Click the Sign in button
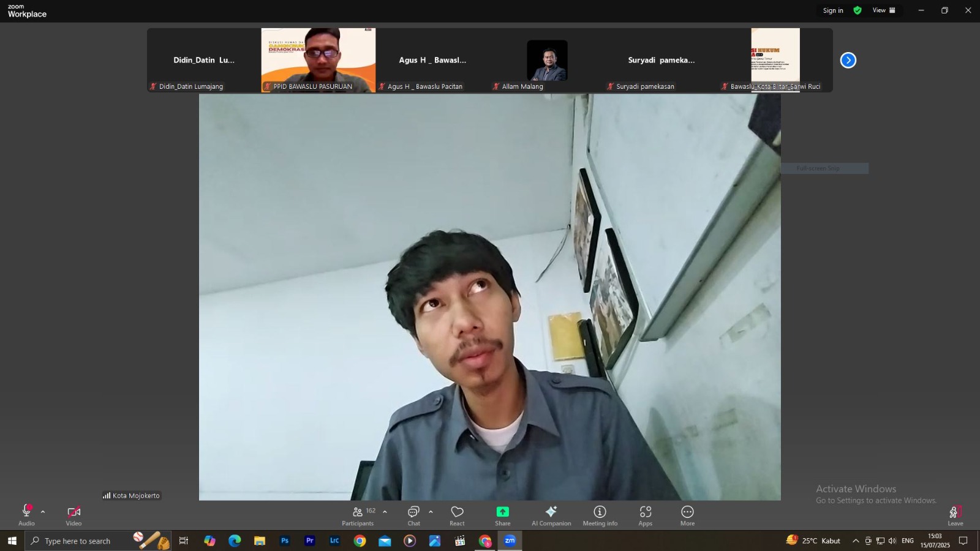The image size is (980, 551). tap(833, 10)
